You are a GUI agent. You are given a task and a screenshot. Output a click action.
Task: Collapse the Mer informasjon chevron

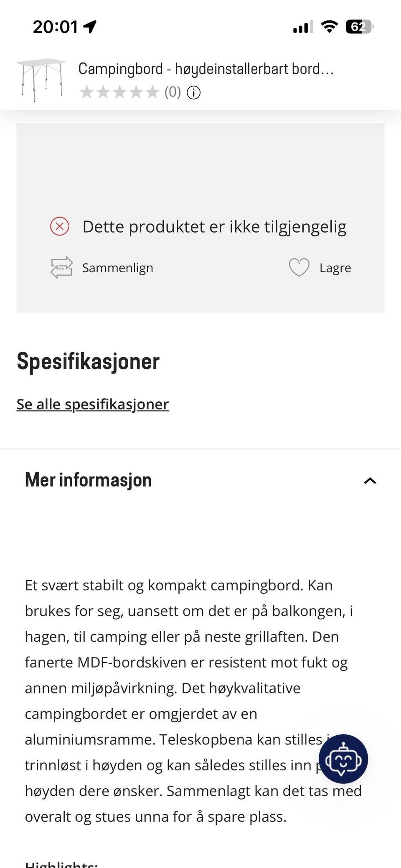[370, 481]
